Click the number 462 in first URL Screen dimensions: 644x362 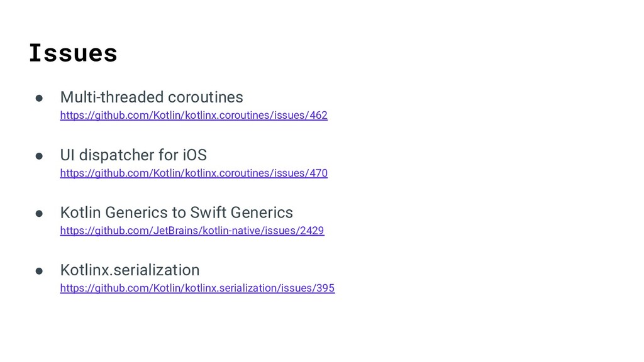319,116
